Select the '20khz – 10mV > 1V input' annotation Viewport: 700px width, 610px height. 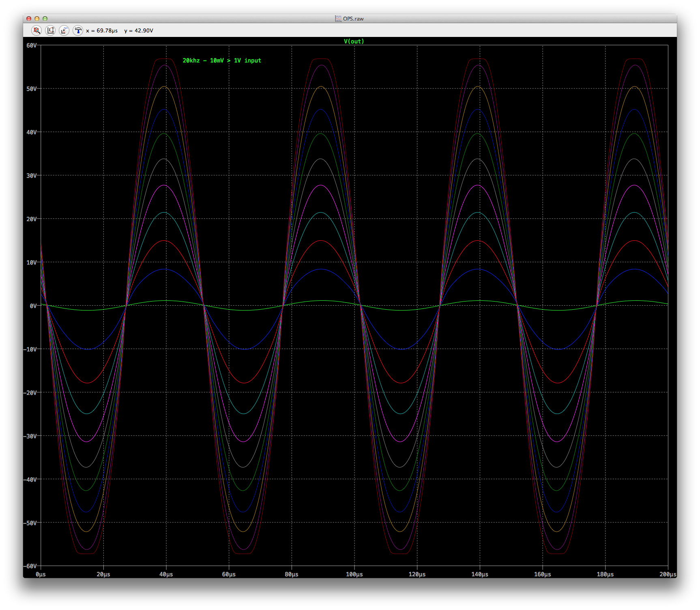click(222, 60)
